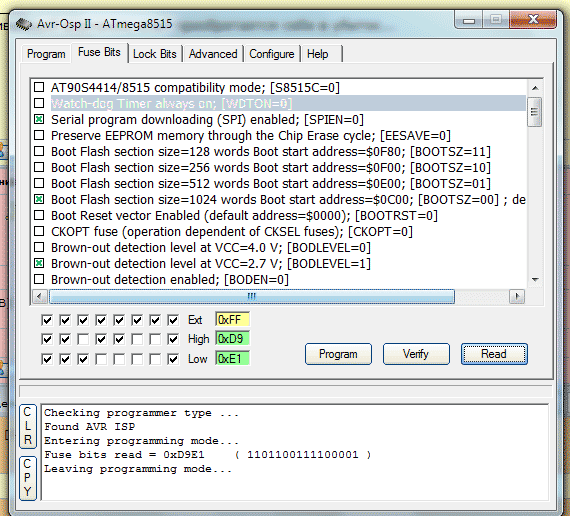Click 'Checking programmer type ...' log line
The image size is (570, 516).
tap(141, 413)
